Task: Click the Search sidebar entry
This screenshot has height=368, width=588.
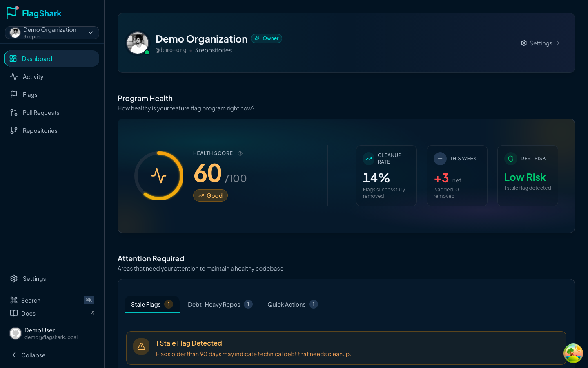Action: (x=31, y=300)
